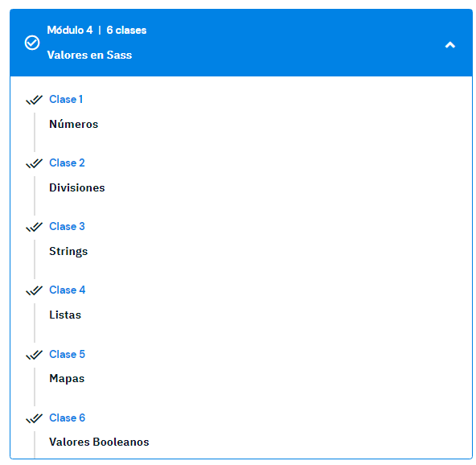Click double-check icon beside Clase 3
The height and width of the screenshot is (465, 476).
pyautogui.click(x=34, y=227)
